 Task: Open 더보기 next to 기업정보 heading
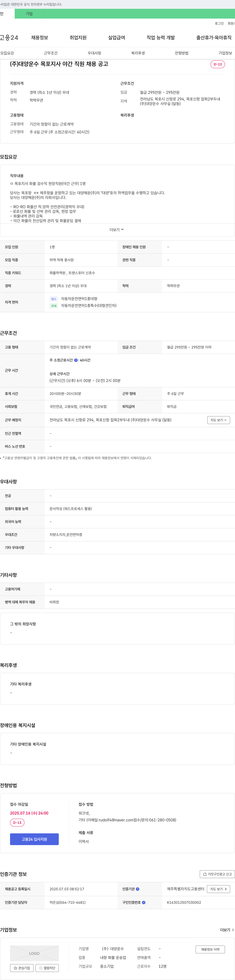227,930
